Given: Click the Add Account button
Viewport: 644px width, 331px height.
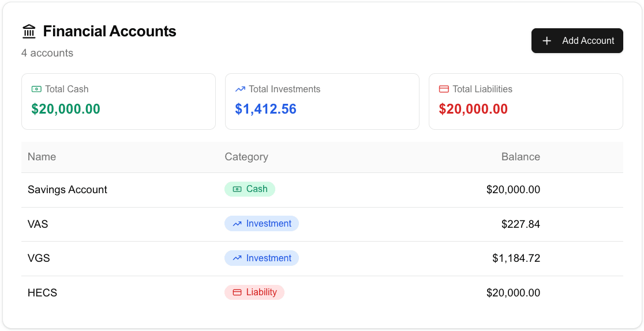Looking at the screenshot, I should pyautogui.click(x=577, y=41).
